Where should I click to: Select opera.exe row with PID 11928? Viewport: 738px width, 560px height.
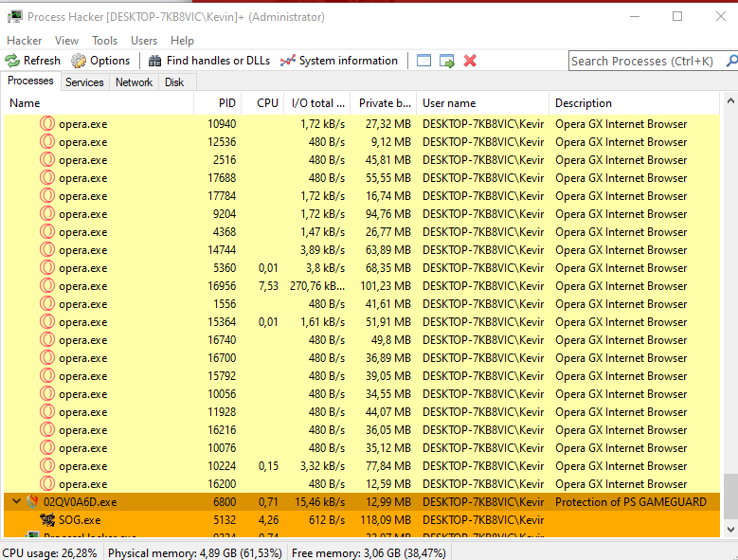tap(362, 412)
